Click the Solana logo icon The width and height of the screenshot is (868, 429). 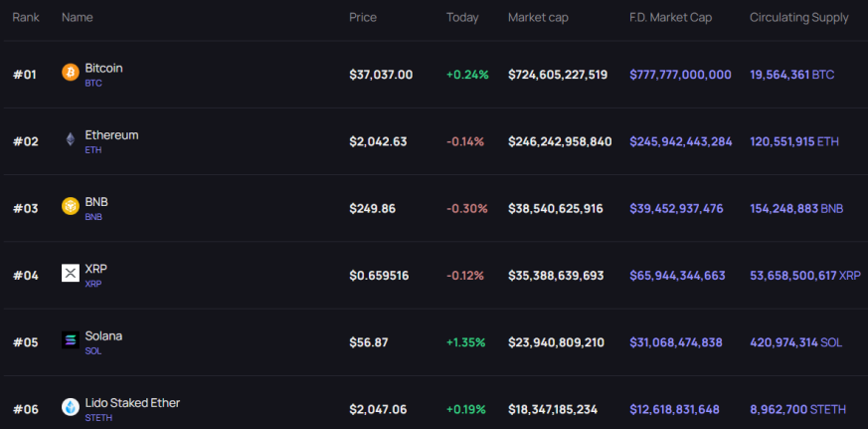tap(71, 339)
